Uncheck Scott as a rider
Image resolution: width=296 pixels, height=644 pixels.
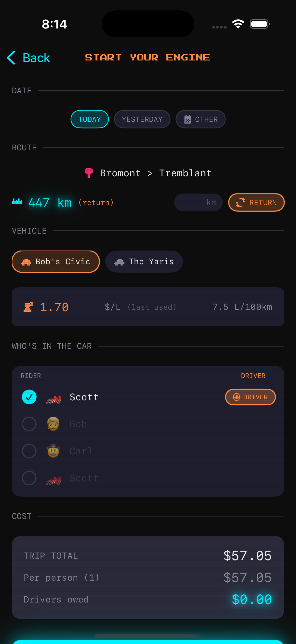29,397
